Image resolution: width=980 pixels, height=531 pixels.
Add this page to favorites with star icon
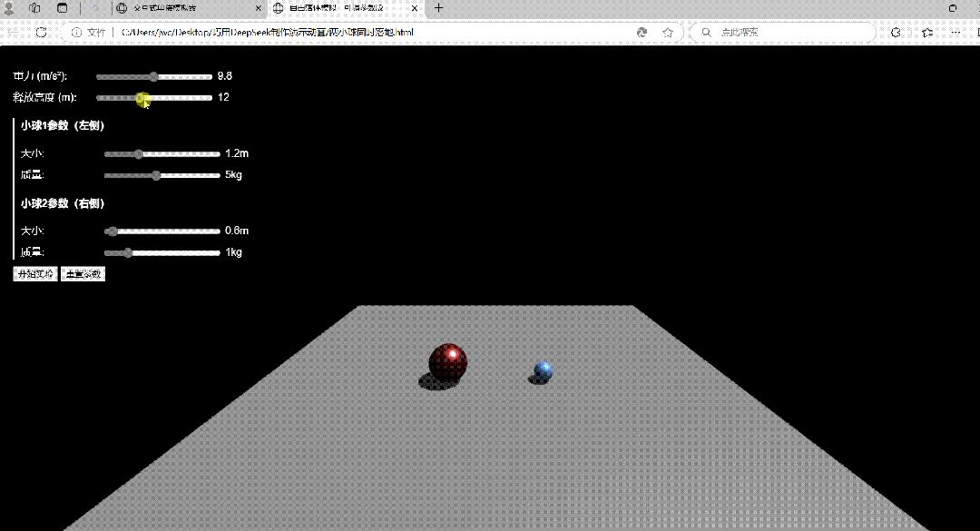click(x=667, y=32)
